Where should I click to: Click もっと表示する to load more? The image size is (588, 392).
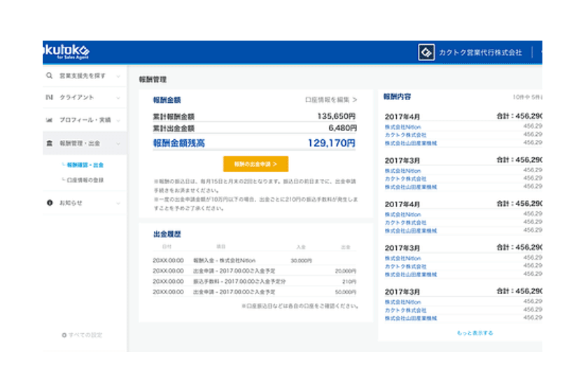[475, 332]
